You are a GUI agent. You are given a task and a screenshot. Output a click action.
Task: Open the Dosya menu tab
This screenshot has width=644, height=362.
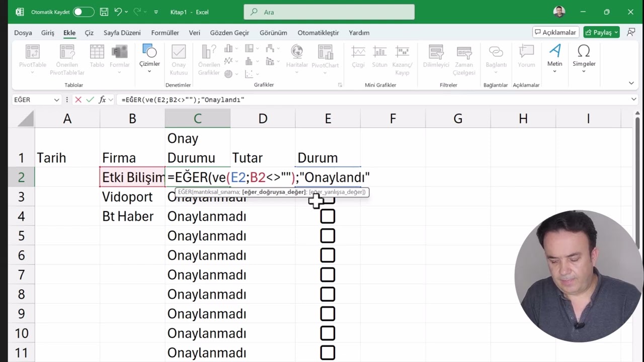[23, 33]
